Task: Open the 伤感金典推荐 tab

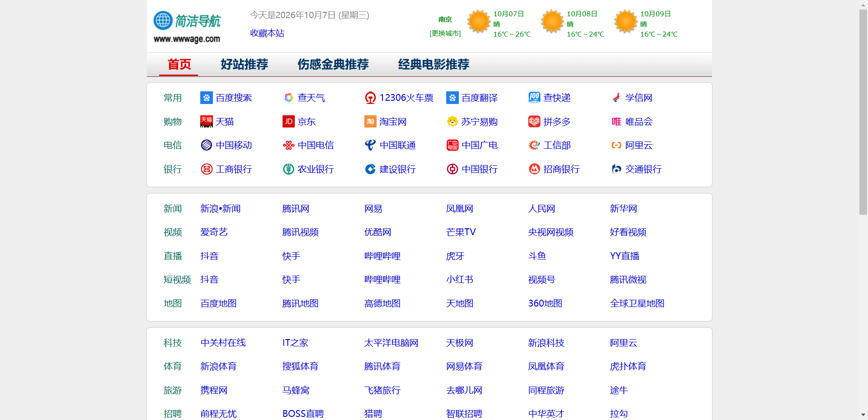Action: [x=333, y=64]
